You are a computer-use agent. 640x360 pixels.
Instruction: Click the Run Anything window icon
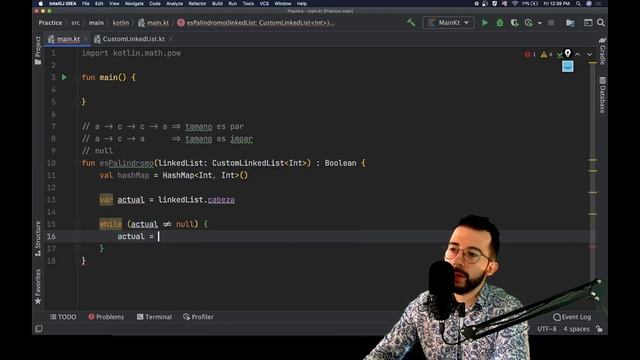588,23
